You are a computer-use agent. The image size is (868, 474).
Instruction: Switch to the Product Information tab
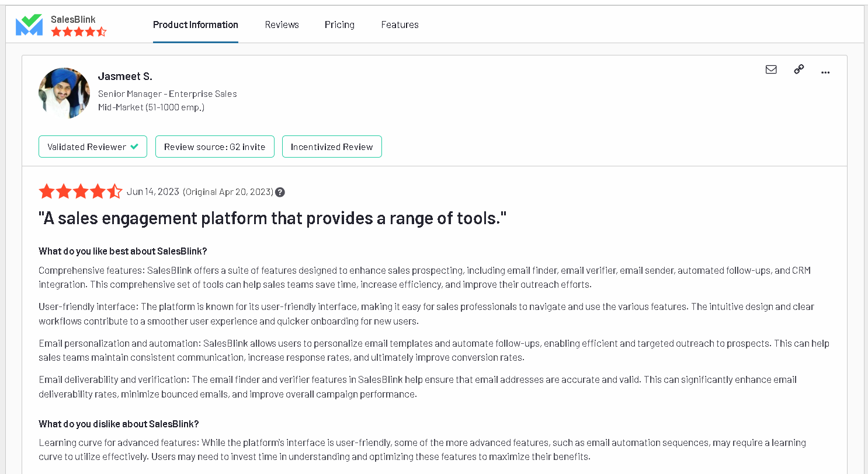196,25
